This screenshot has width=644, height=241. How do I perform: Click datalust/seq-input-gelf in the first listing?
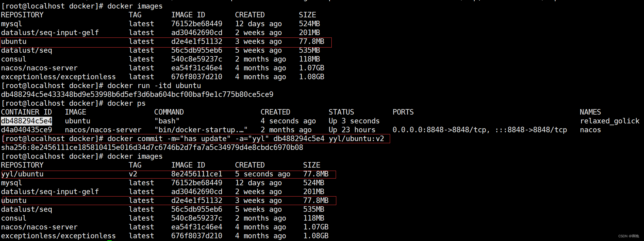point(50,33)
